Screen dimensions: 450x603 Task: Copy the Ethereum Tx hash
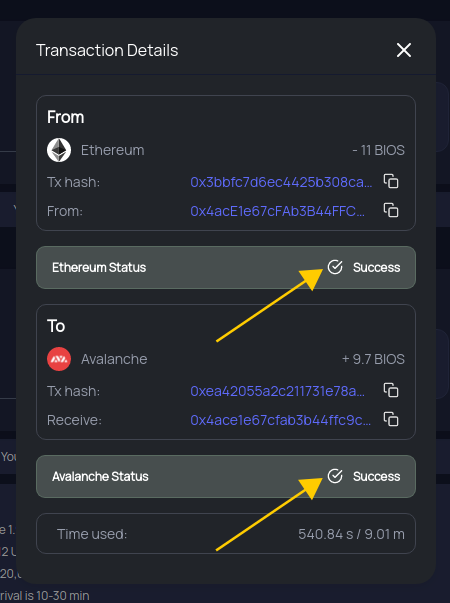391,181
